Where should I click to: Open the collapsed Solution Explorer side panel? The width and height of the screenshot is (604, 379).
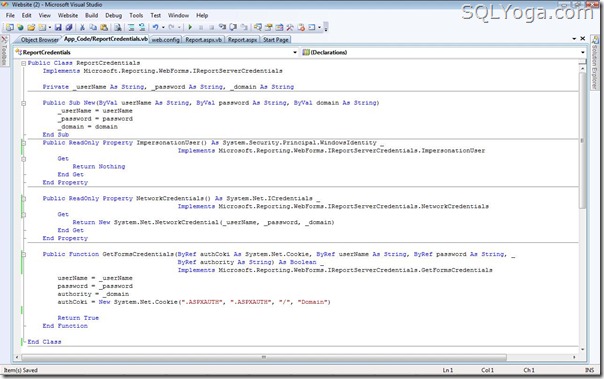coord(595,62)
